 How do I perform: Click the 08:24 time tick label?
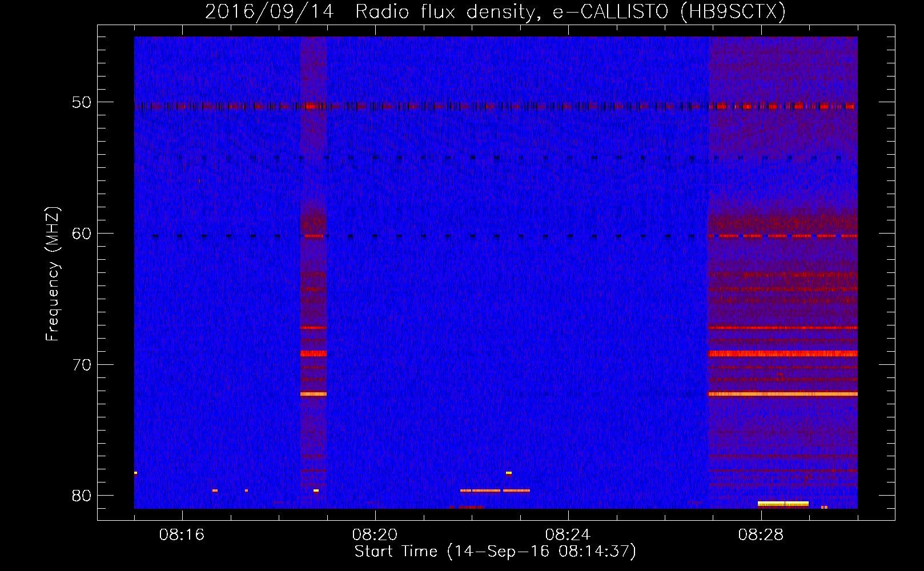point(568,535)
